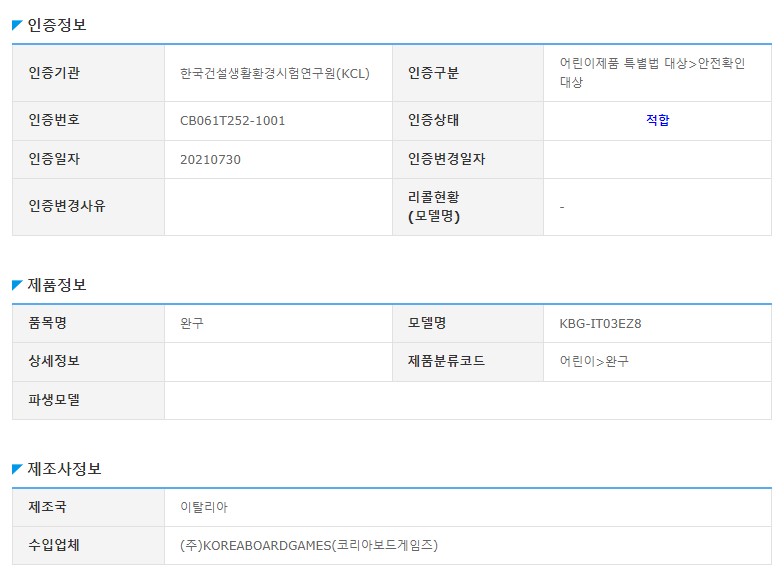This screenshot has height=588, width=784.
Task: Click the 적합 certification status link
Action: [x=657, y=120]
